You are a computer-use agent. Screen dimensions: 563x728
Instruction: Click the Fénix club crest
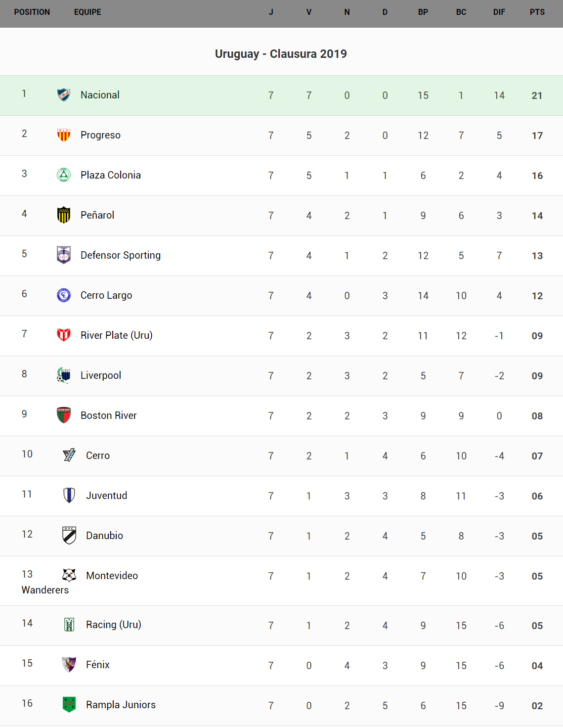[x=69, y=664]
